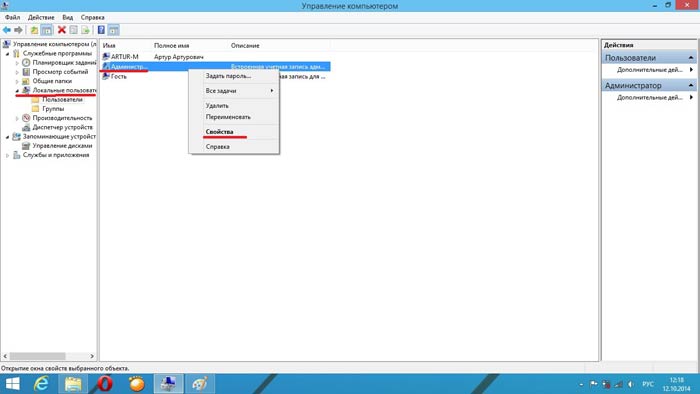
Task: Open File Explorer from the taskbar
Action: tap(73, 384)
